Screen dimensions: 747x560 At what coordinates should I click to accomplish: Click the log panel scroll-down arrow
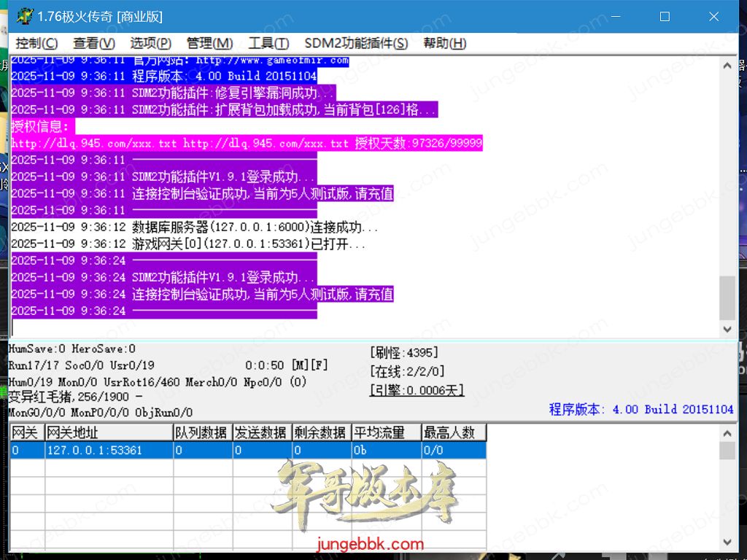tap(727, 330)
